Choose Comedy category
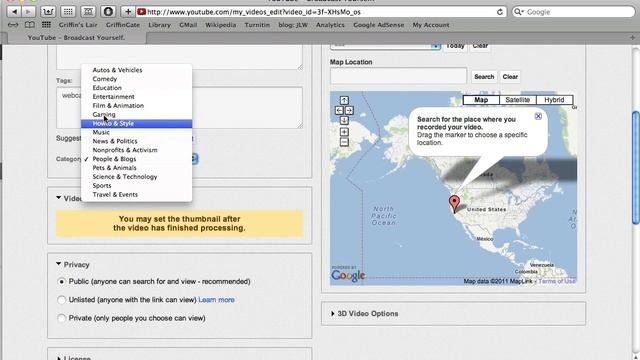This screenshot has height=360, width=640. coord(136,79)
